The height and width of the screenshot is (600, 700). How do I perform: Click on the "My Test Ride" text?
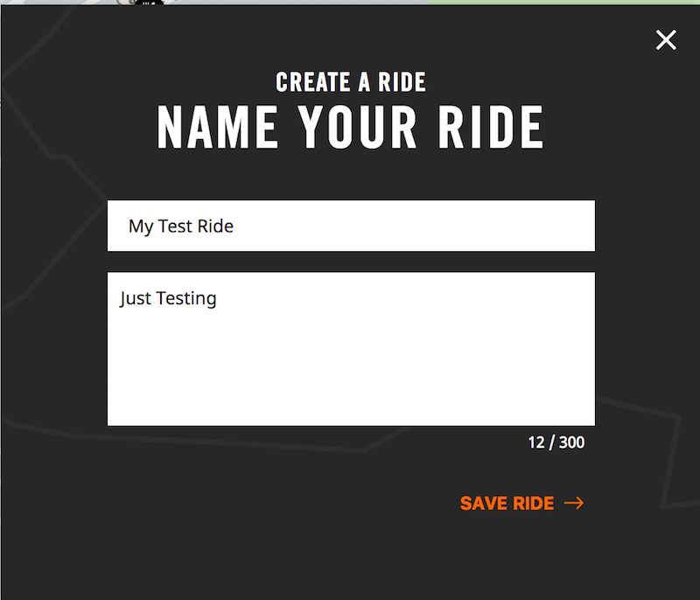(181, 227)
